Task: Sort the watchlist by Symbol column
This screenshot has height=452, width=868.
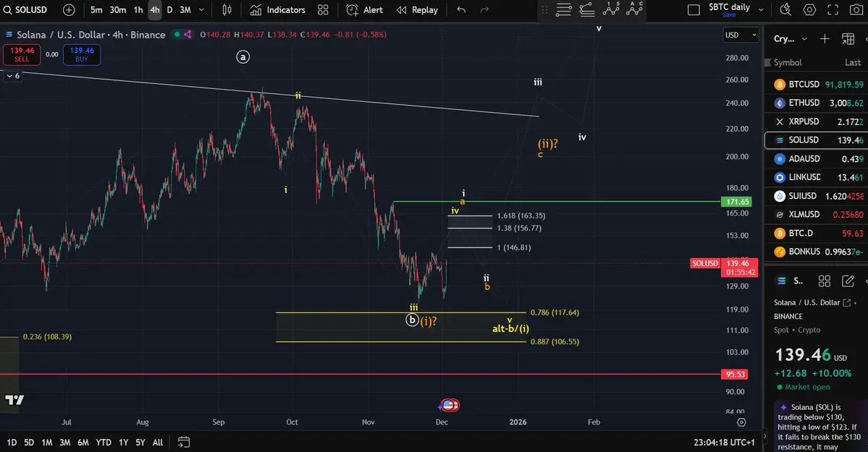Action: click(788, 62)
